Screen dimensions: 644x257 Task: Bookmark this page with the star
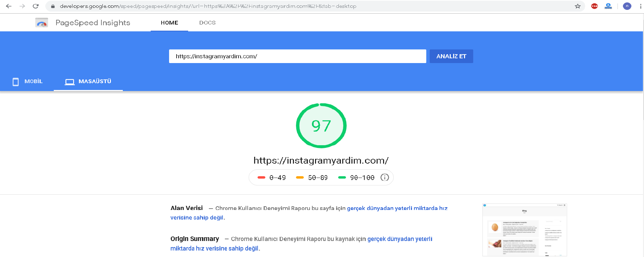point(578,6)
